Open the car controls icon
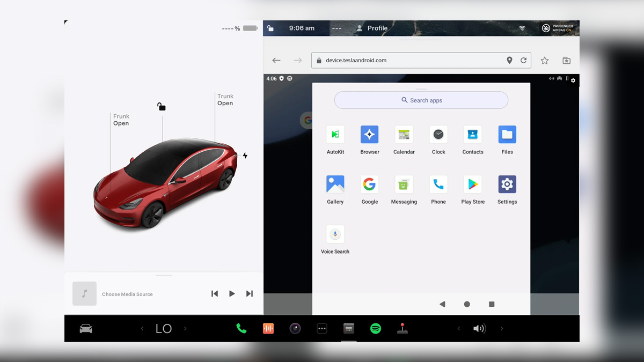The height and width of the screenshot is (362, 644). click(x=86, y=329)
